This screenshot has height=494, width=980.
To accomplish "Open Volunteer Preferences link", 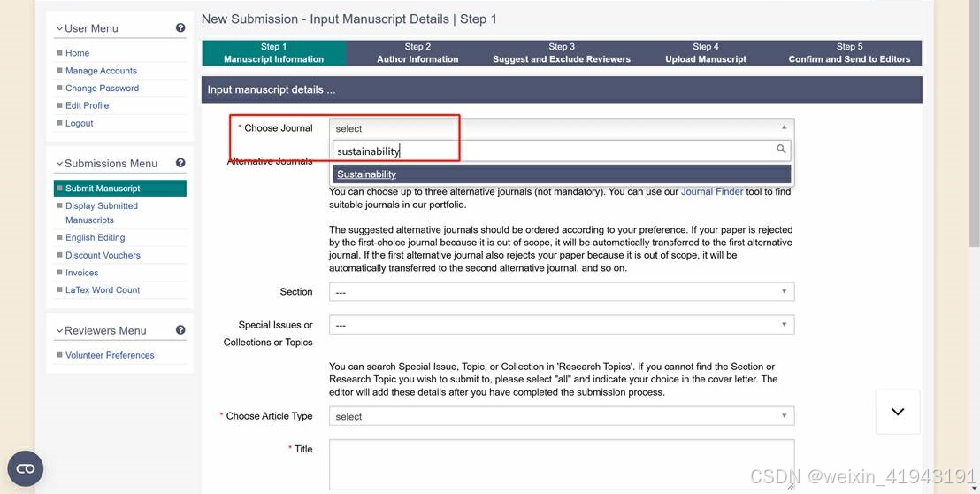I will [x=110, y=355].
